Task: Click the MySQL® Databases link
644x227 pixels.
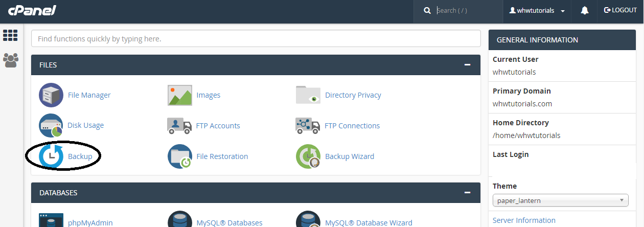Action: [x=229, y=223]
